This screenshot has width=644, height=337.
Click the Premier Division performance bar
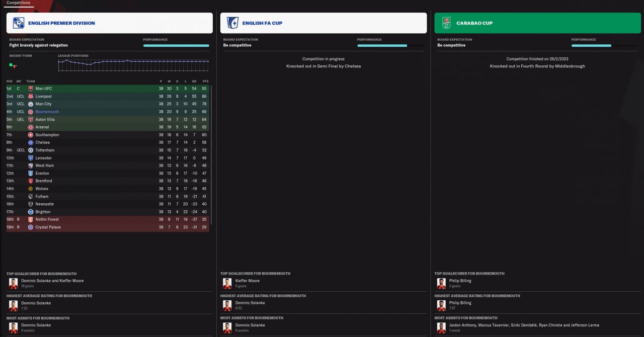(x=176, y=46)
